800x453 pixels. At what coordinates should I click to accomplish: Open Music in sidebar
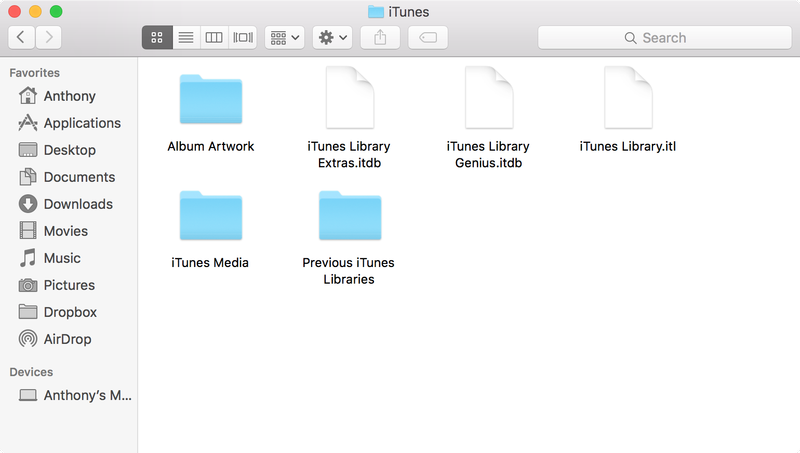[x=69, y=258]
